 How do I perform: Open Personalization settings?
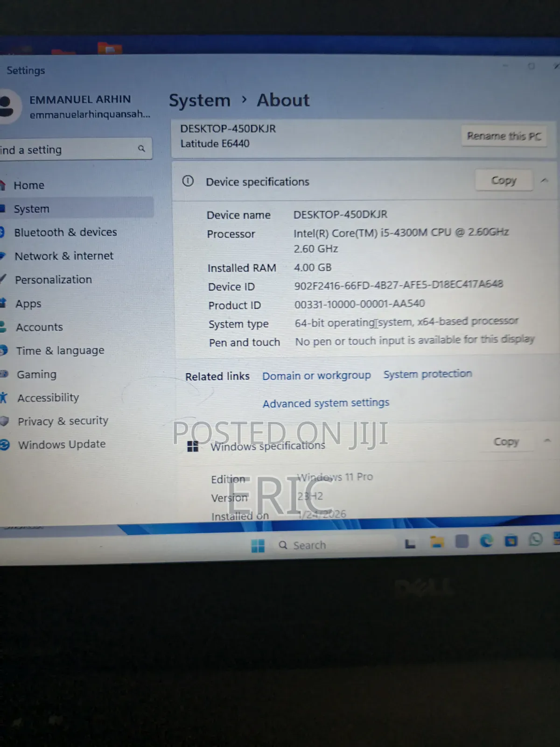tap(53, 280)
